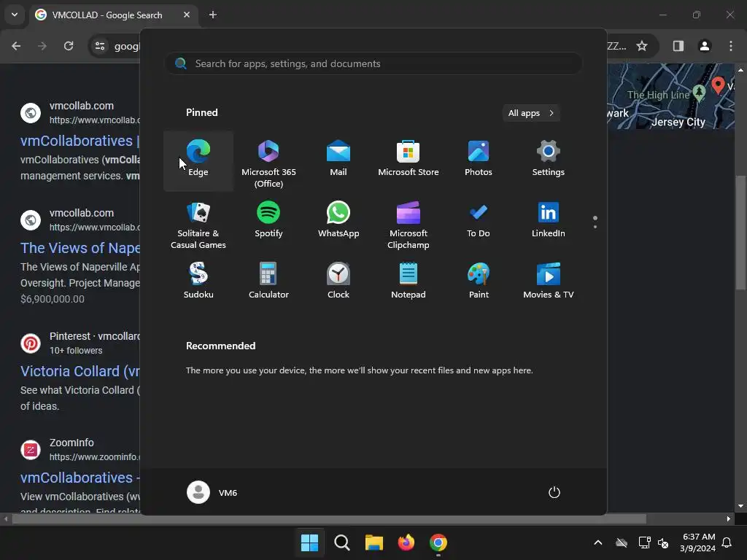This screenshot has width=747, height=560.
Task: Toggle the Chrome side panel
Action: pyautogui.click(x=678, y=46)
